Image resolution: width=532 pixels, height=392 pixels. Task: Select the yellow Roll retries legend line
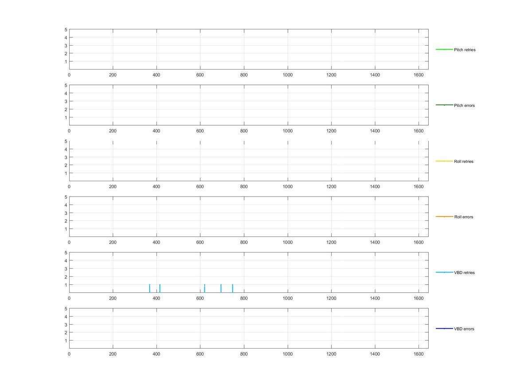coord(444,161)
